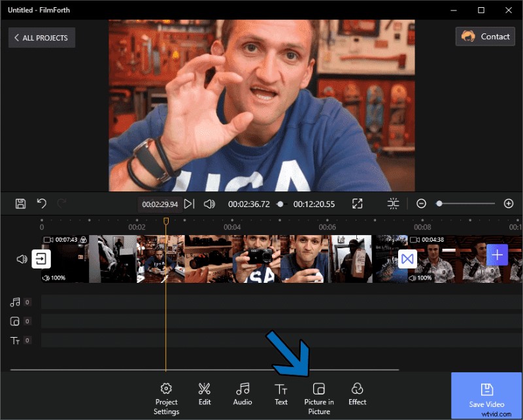
Task: Zoom in the timeline with plus icon
Action: tap(509, 204)
